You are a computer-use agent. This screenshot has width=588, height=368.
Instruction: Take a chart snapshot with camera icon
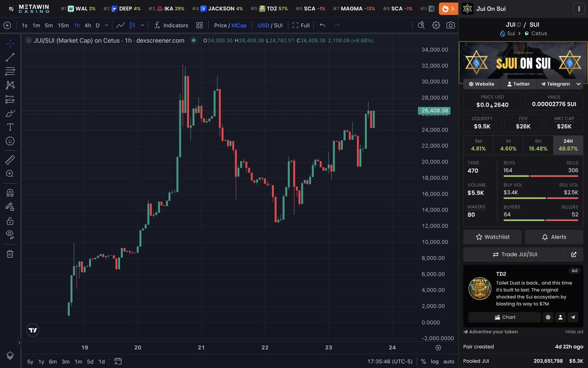[x=450, y=25]
